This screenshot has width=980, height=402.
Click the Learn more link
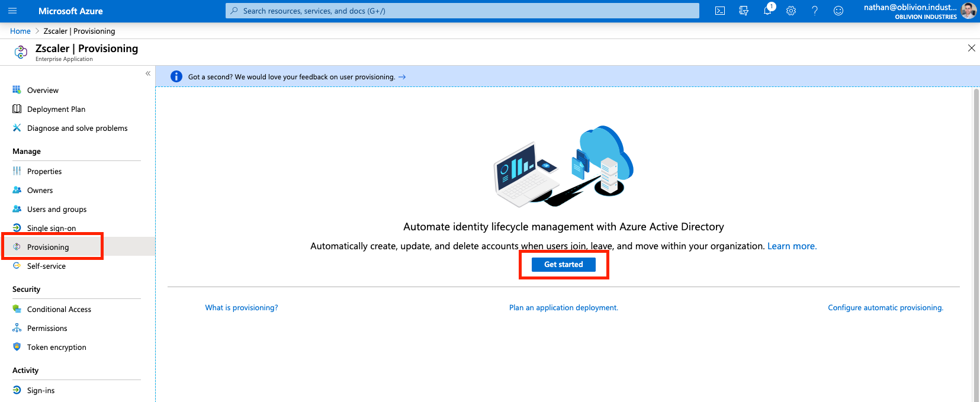point(792,246)
